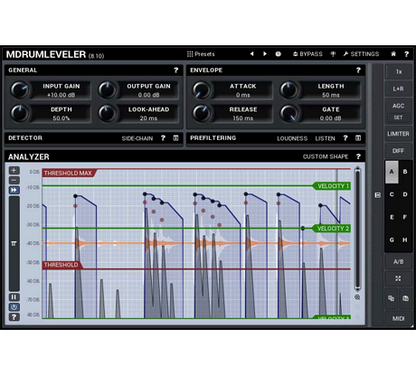Image resolution: width=416 pixels, height=376 pixels.
Task: Toggle LOUDNESS prefiltering
Action: pos(292,138)
